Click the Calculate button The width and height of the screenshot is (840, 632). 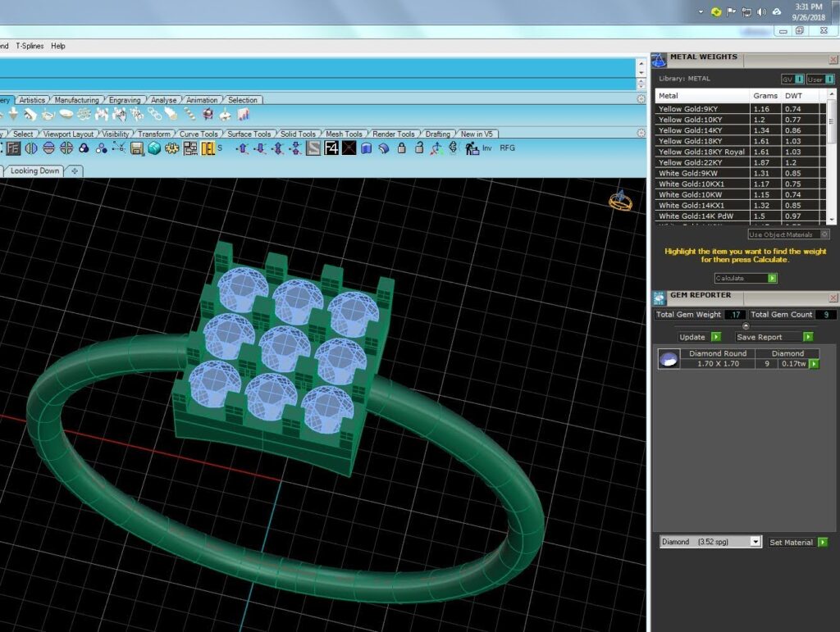746,278
